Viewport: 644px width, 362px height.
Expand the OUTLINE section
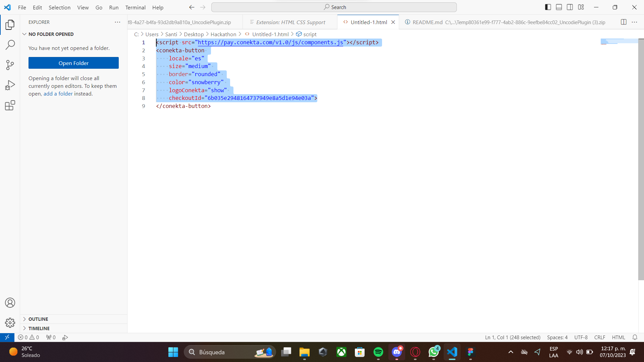[x=38, y=319]
